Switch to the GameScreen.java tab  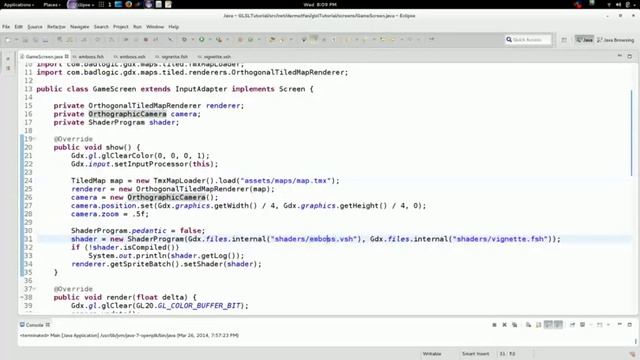click(44, 56)
